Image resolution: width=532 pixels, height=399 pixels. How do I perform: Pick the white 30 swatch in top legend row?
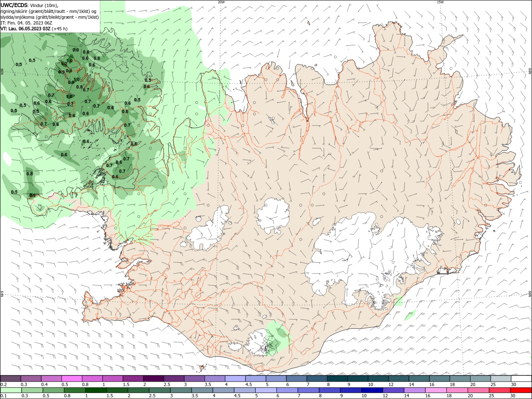[521, 379]
